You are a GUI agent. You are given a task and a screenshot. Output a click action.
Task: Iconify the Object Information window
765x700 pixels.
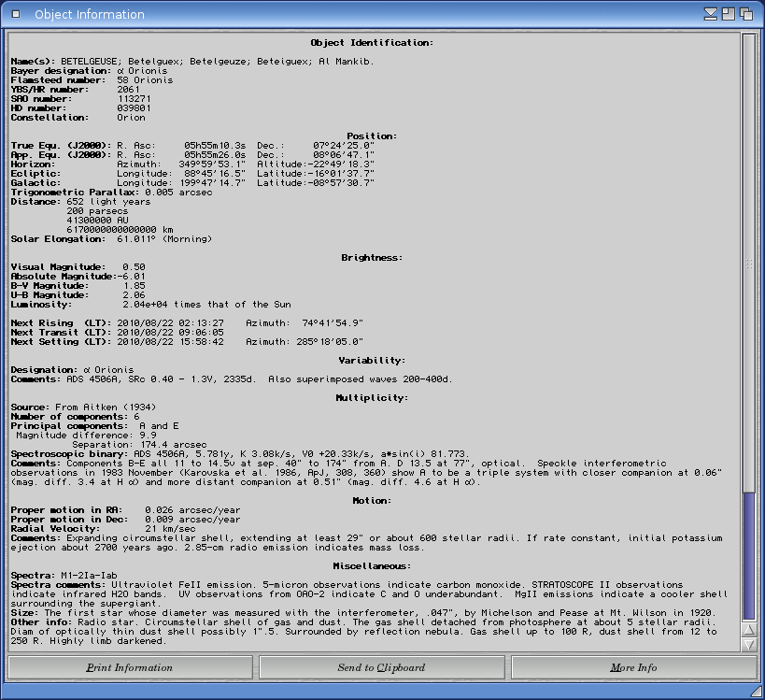(713, 14)
